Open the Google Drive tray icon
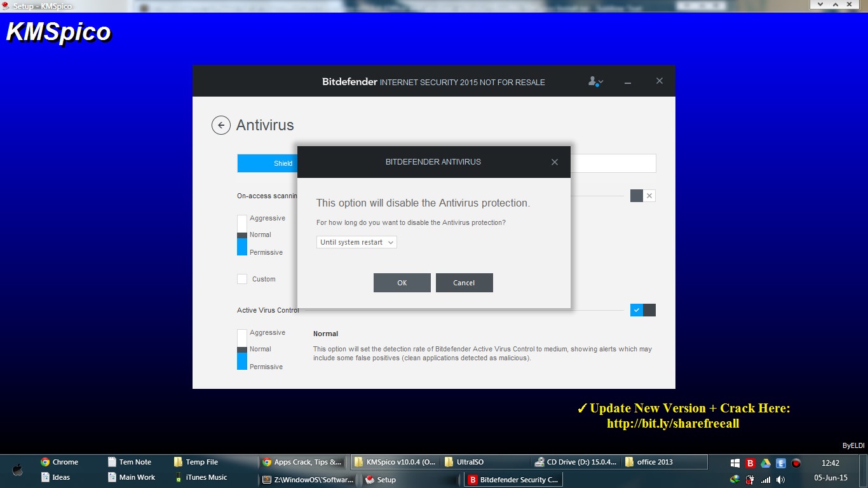Viewport: 868px width, 488px height. pos(766,463)
